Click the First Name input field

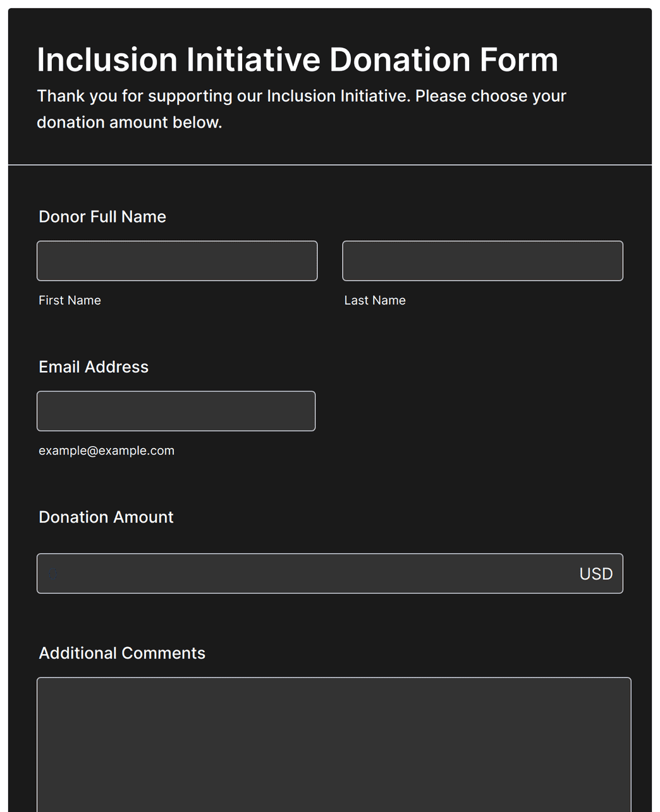click(177, 261)
